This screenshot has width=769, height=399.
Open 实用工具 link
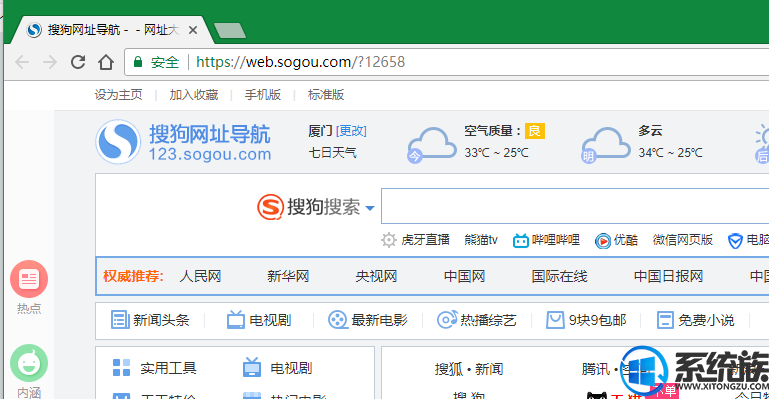pos(168,368)
